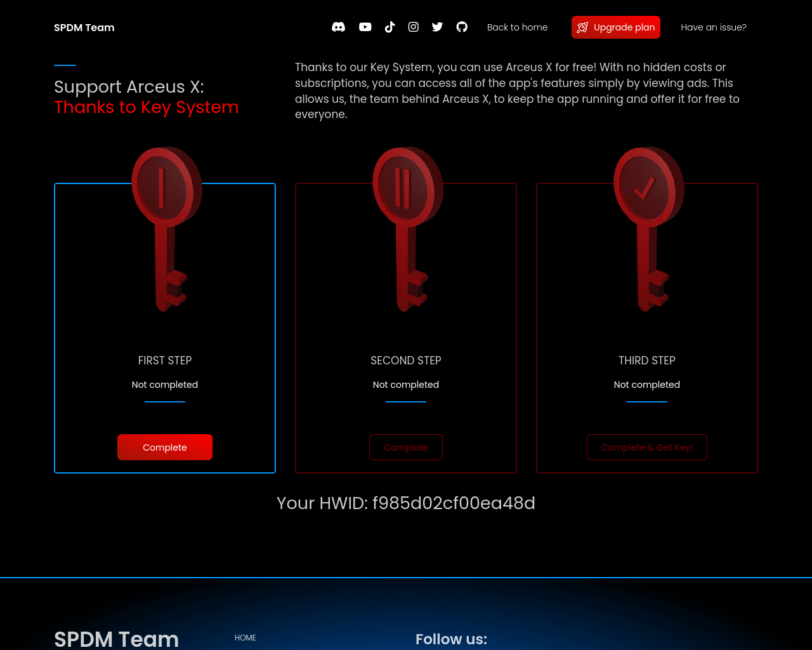Open Have an issue? link
This screenshot has height=650, width=812.
pyautogui.click(x=714, y=27)
